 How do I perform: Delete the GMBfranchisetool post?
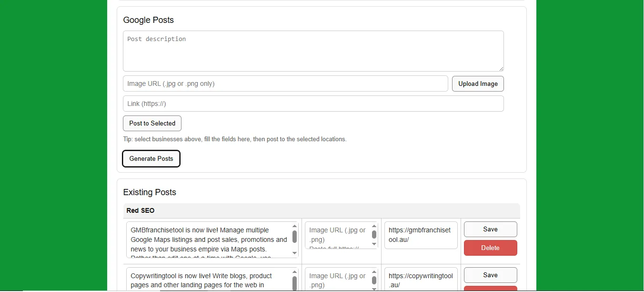[x=490, y=248]
